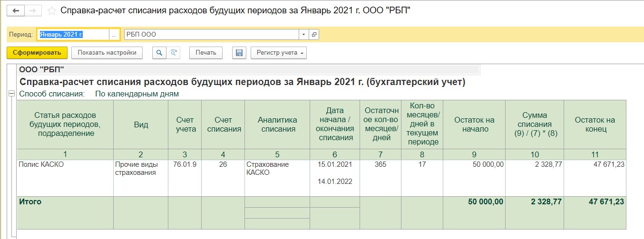This screenshot has width=644, height=239.
Task: Click into the Период input field
Action: click(73, 34)
